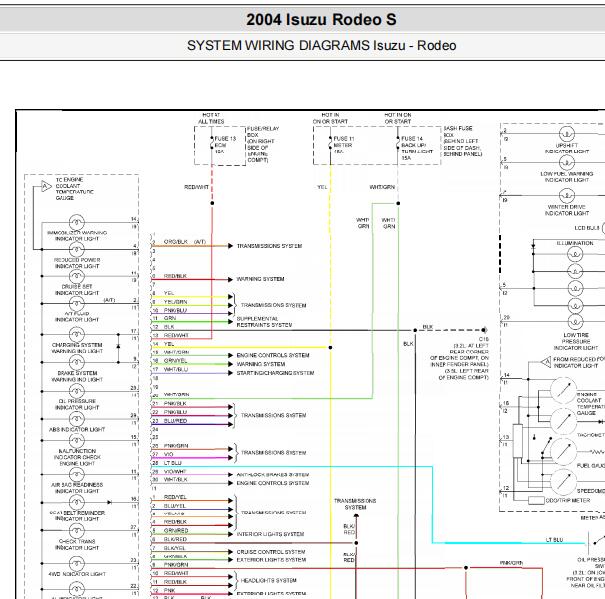This screenshot has width=605, height=599.
Task: Click 'SUPPLEMENTAL RESTRAINTS SYSTEM' text
Action: [264, 321]
